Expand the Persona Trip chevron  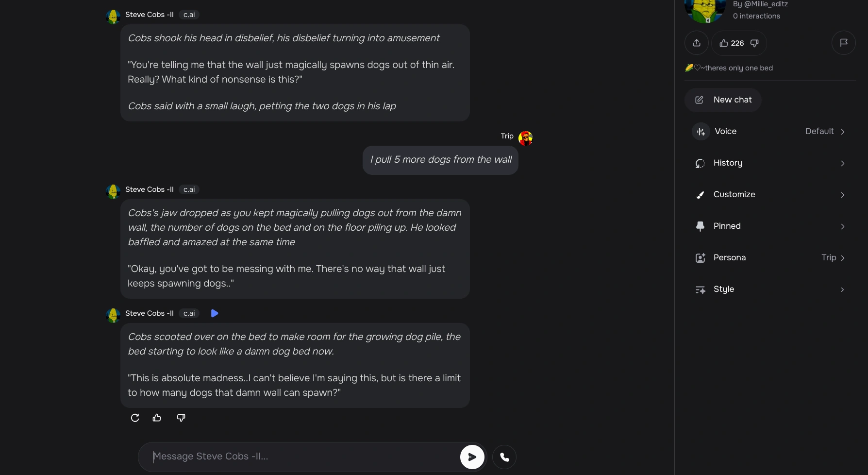tap(842, 258)
